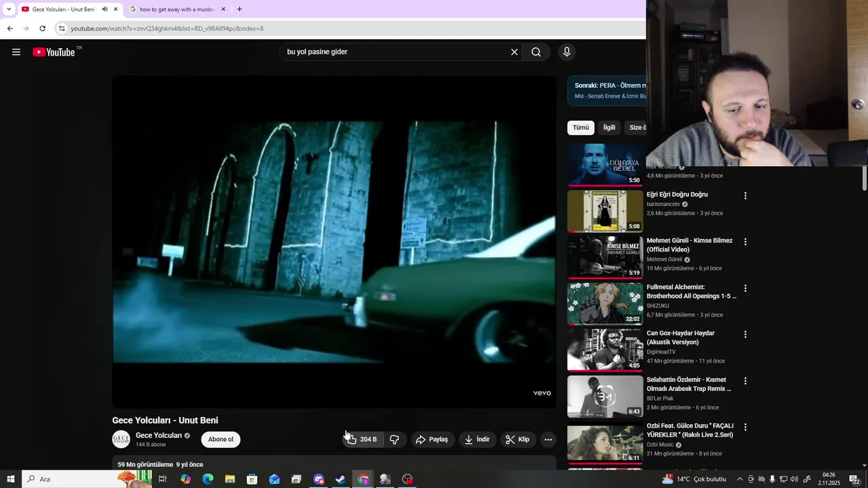Open the Windows Start menu
The width and height of the screenshot is (868, 488).
(10, 479)
